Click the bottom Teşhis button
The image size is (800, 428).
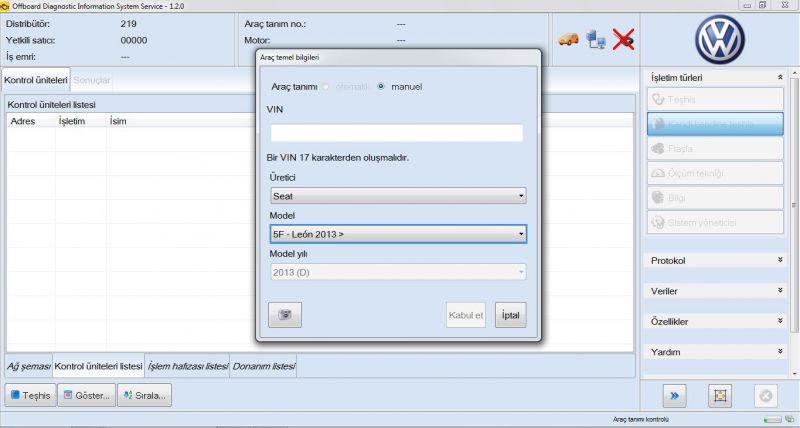30,395
